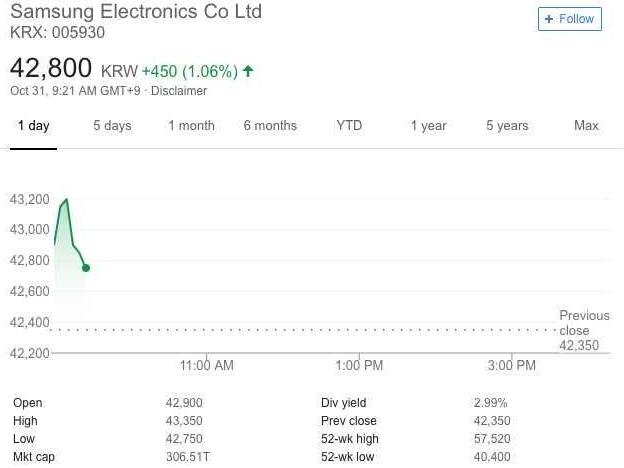Screen dimensions: 624x468
Task: Show the 6 months chart
Action: [x=270, y=126]
